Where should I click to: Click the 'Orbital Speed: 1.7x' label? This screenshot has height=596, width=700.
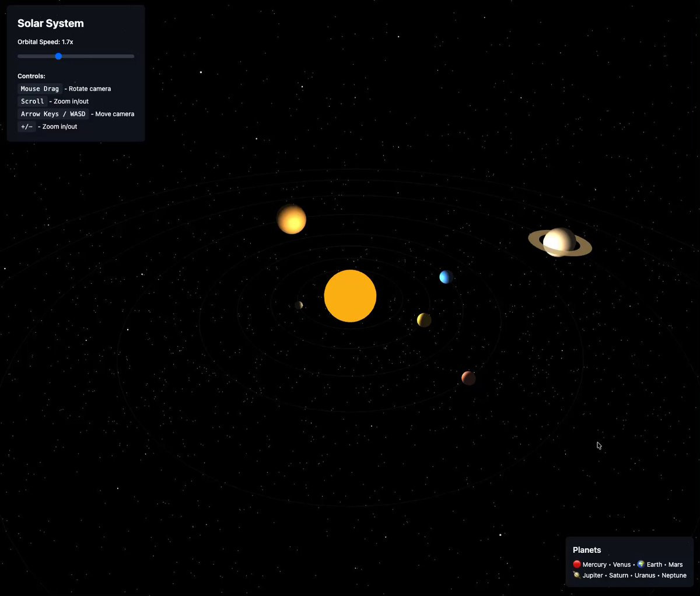point(45,42)
